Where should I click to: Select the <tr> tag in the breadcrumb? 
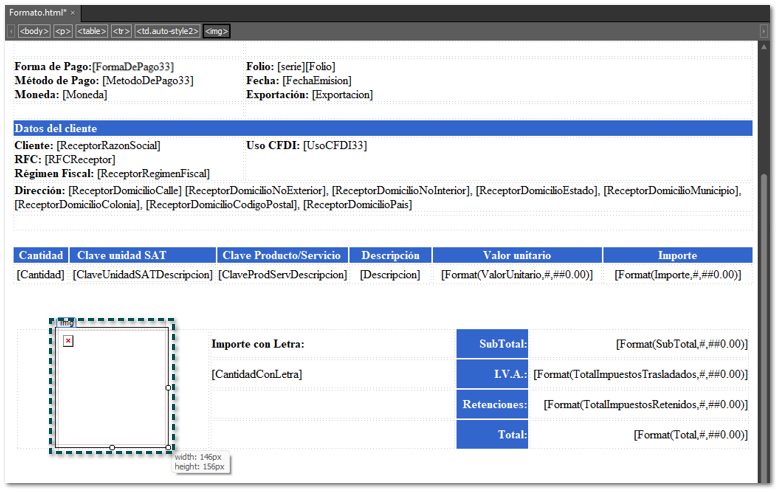click(121, 31)
